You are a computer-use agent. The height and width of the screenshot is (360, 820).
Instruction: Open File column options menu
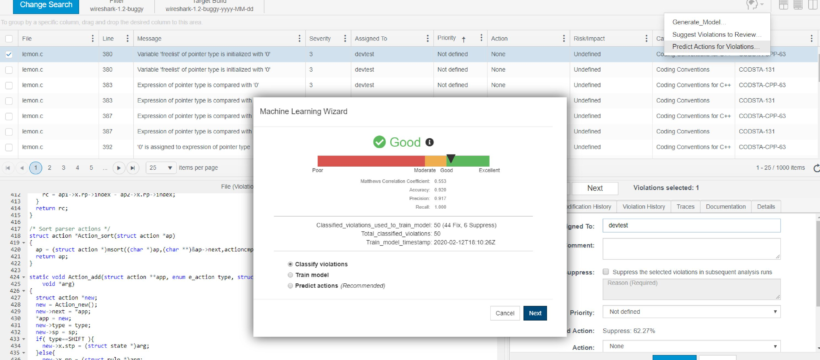click(x=93, y=38)
